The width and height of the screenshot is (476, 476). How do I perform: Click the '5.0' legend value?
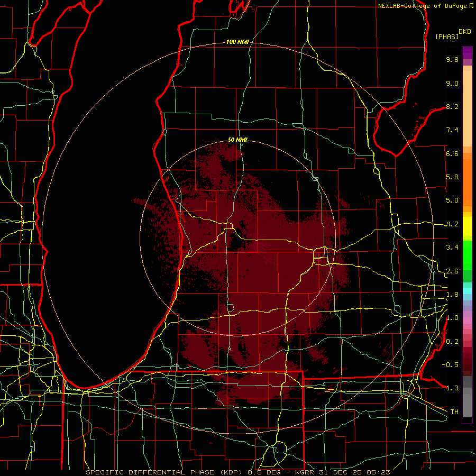452,200
